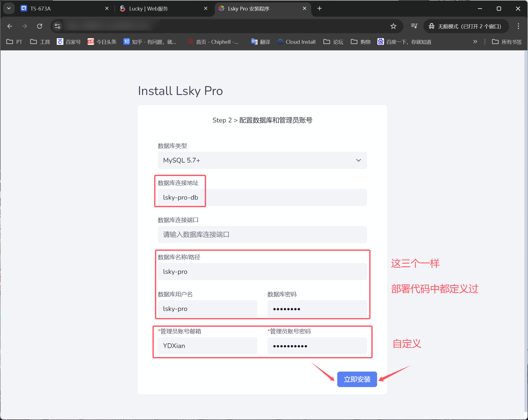This screenshot has width=528, height=420.
Task: Open the 百家号 bookmark
Action: tap(69, 42)
